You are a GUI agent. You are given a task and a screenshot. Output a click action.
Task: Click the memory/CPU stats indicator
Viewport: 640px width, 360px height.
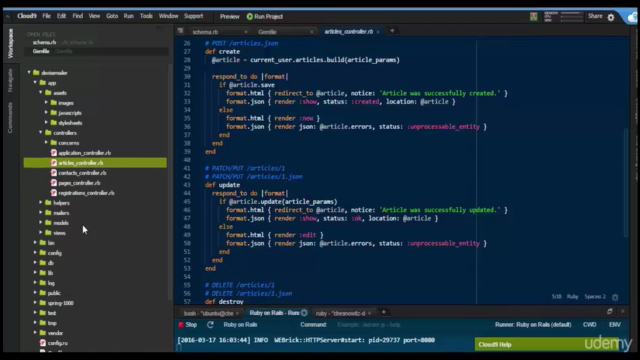click(x=563, y=17)
